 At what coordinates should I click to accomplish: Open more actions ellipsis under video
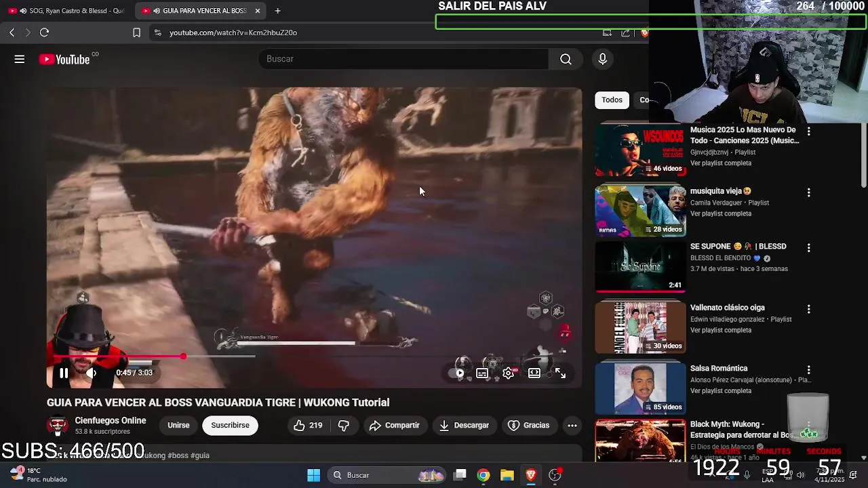(572, 426)
